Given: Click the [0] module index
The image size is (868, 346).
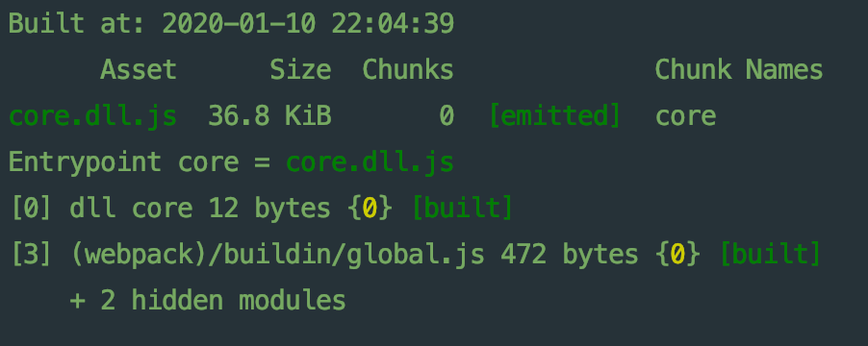Looking at the screenshot, I should pos(32,209).
